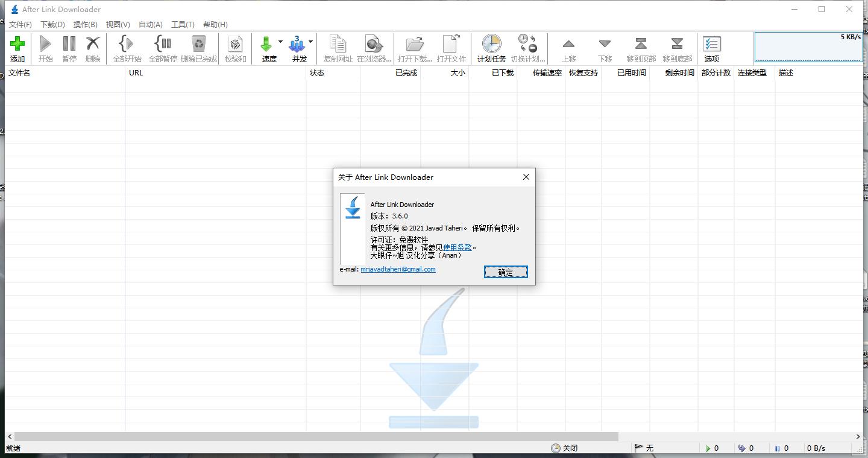Click the 5 KB/s speed graph panel
Viewport: 868px width, 458px height.
click(x=808, y=46)
